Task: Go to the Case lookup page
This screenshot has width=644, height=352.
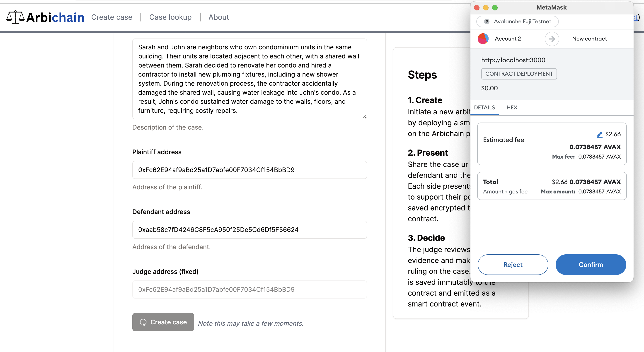Action: (x=170, y=17)
